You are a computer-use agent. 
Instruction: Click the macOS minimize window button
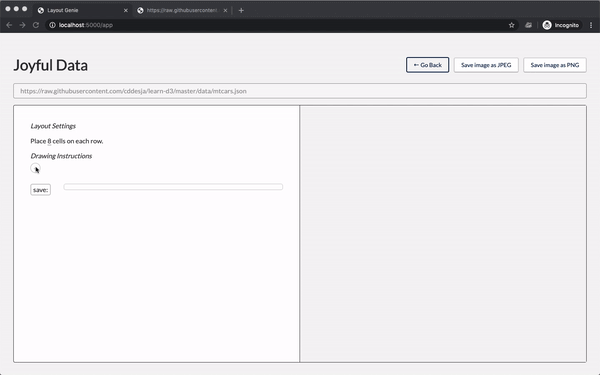16,9
